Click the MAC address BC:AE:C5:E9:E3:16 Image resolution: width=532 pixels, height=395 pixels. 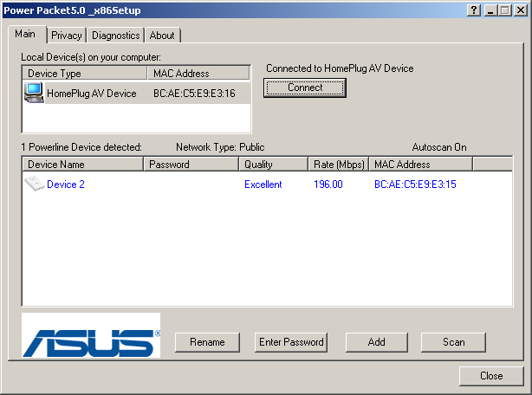click(194, 94)
